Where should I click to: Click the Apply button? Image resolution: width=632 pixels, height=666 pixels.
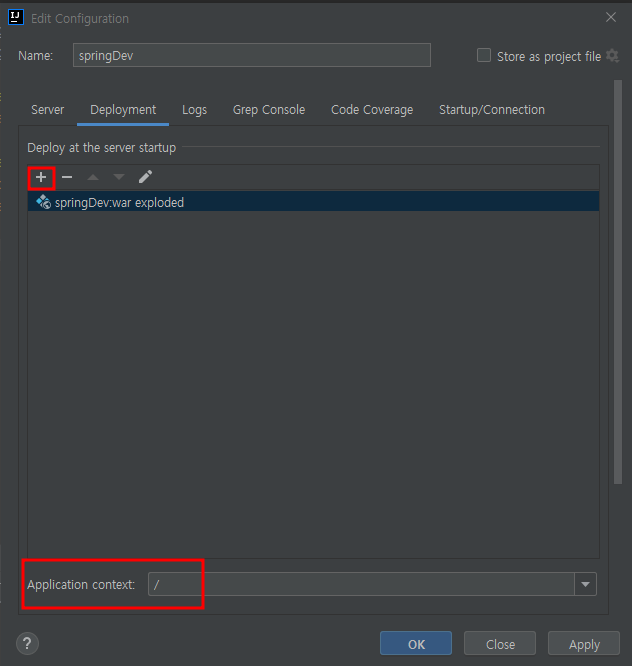click(x=584, y=643)
